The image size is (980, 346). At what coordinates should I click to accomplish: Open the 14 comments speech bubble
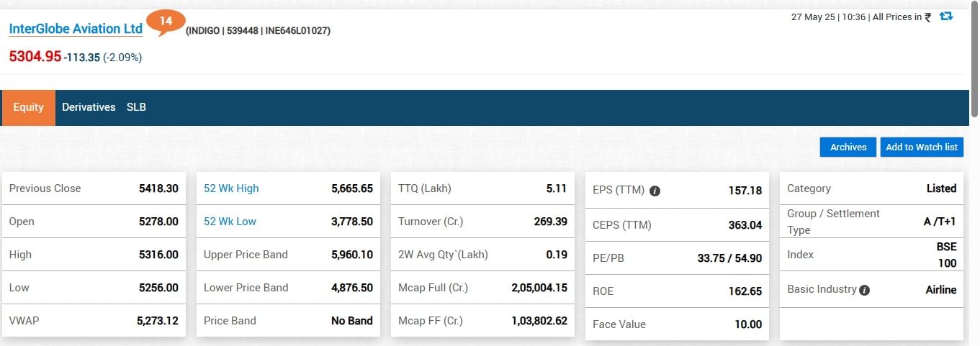(166, 22)
